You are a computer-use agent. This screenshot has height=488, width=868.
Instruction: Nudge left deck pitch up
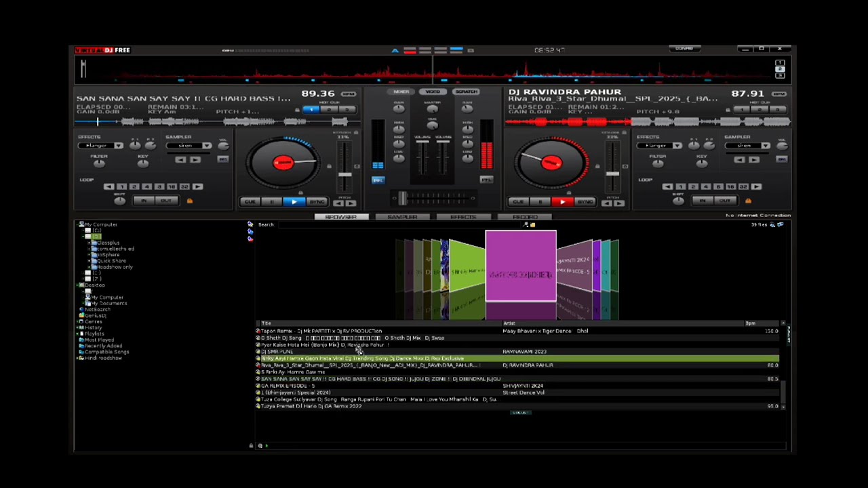(x=351, y=203)
